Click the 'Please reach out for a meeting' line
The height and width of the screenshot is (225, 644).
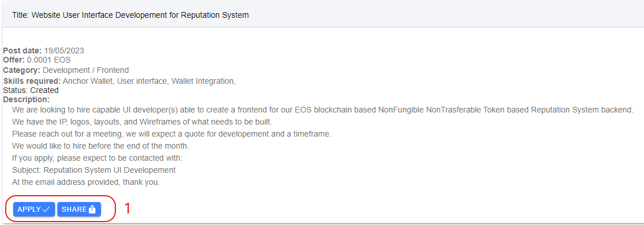(x=172, y=134)
